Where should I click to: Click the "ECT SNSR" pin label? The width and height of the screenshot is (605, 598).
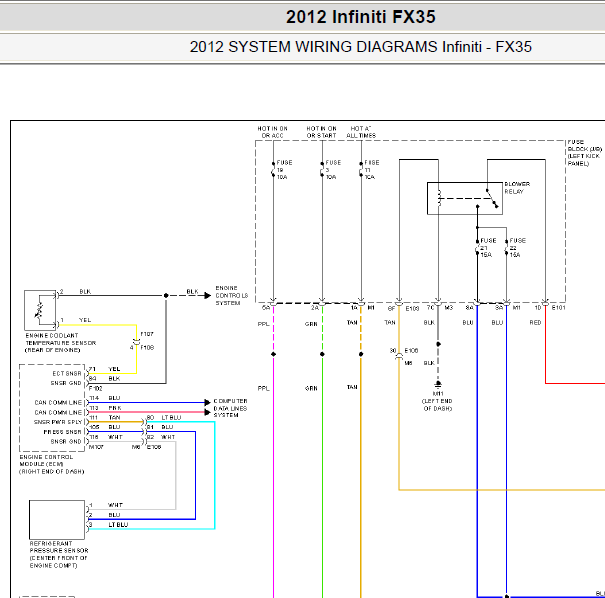[67, 374]
